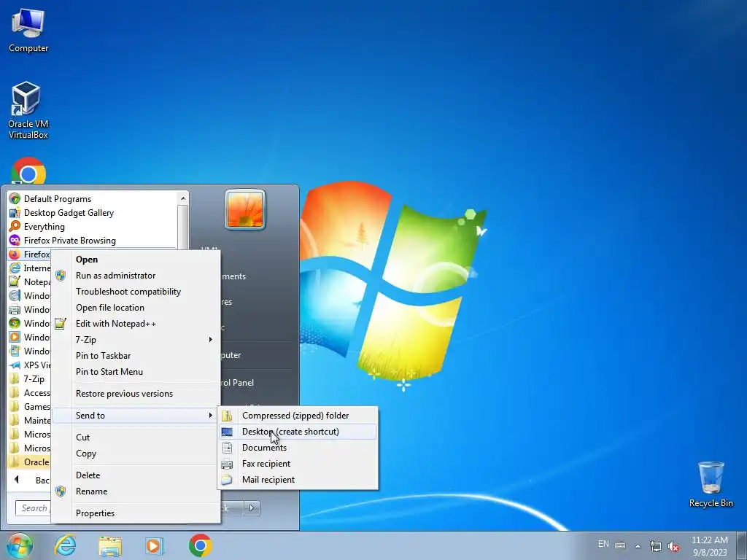The width and height of the screenshot is (747, 560).
Task: Click the Firefox Private Browsing icon
Action: pyautogui.click(x=15, y=240)
